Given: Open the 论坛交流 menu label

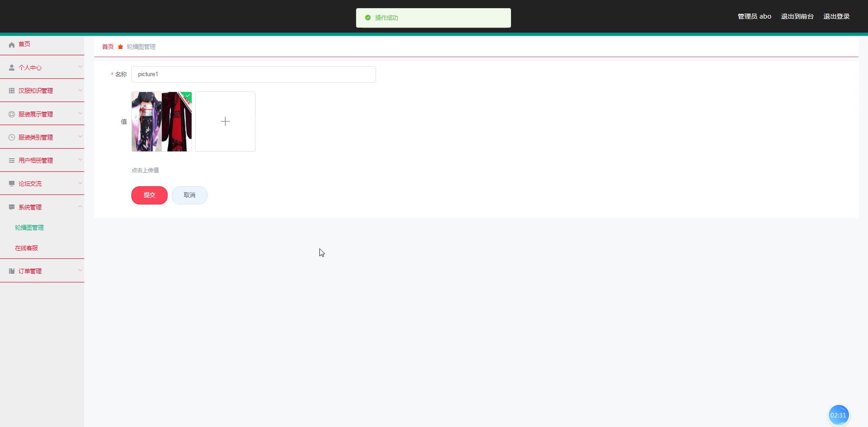Looking at the screenshot, I should click(x=30, y=184).
